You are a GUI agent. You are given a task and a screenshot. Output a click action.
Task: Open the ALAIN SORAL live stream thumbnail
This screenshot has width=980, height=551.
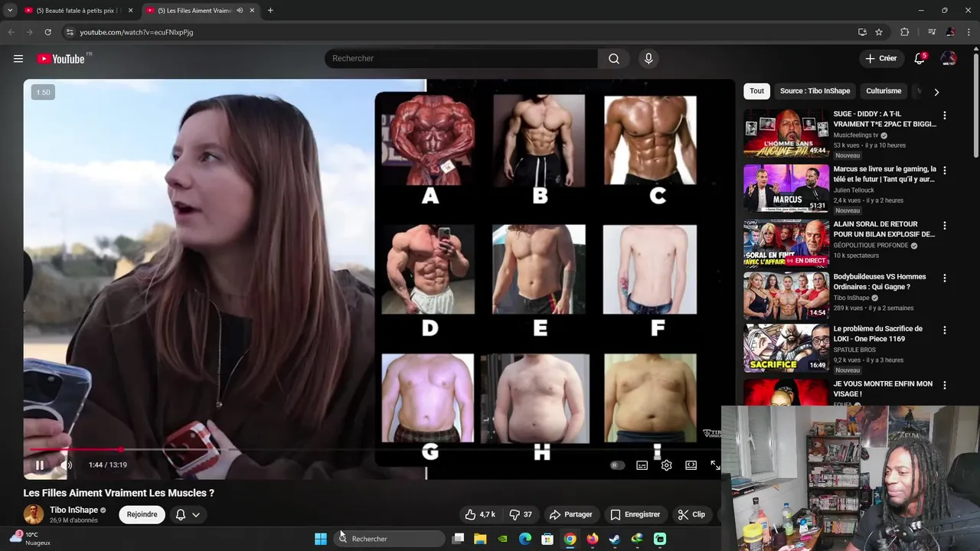(786, 243)
